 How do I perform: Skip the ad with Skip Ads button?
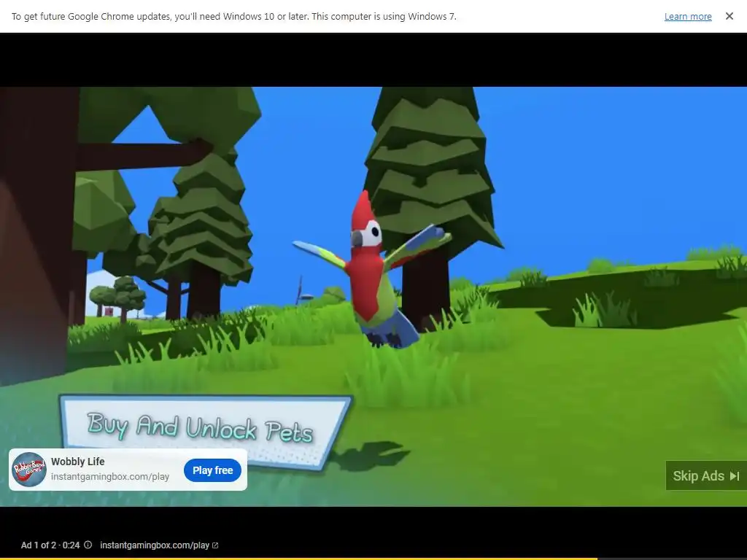(x=706, y=475)
